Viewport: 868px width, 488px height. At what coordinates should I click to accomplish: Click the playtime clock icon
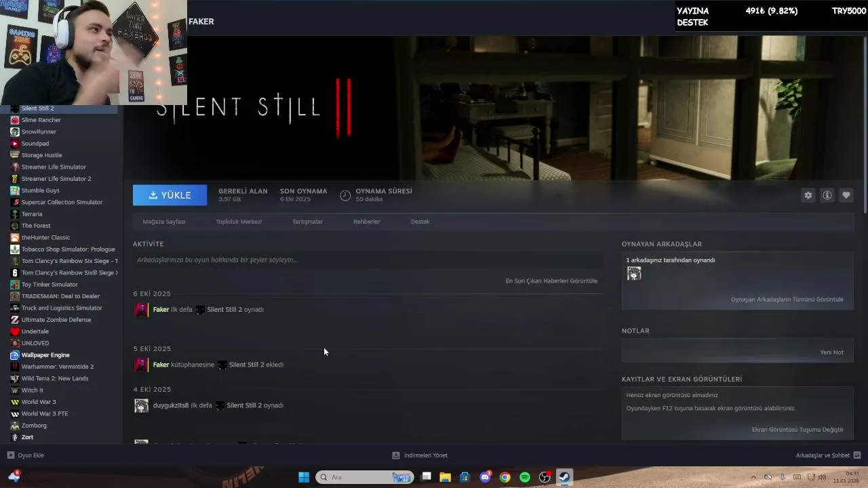click(345, 195)
